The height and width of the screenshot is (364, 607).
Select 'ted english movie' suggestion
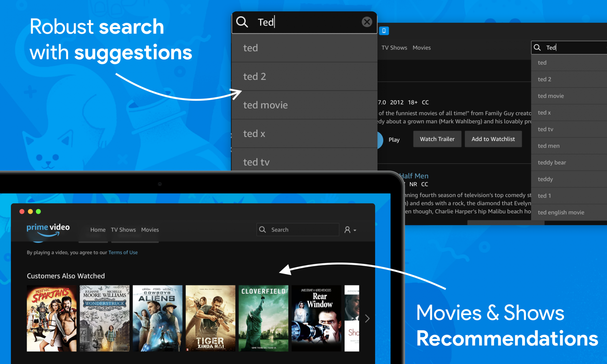[x=569, y=213]
